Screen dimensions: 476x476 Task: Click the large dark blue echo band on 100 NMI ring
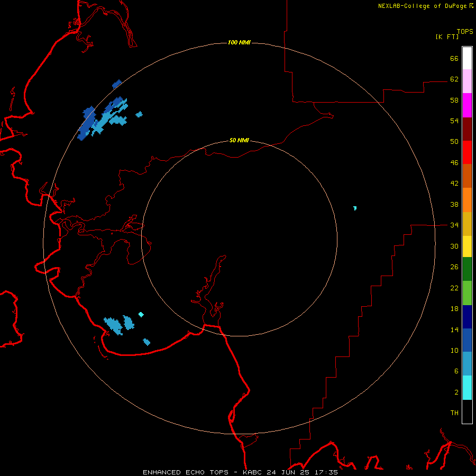tap(87, 124)
